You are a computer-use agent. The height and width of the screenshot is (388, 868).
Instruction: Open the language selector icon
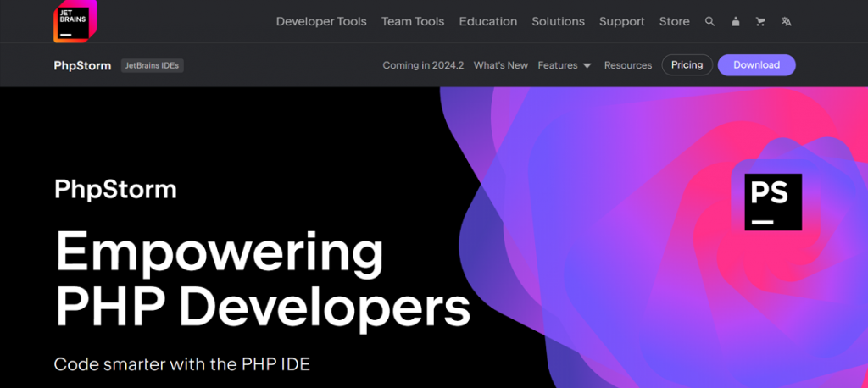[786, 21]
